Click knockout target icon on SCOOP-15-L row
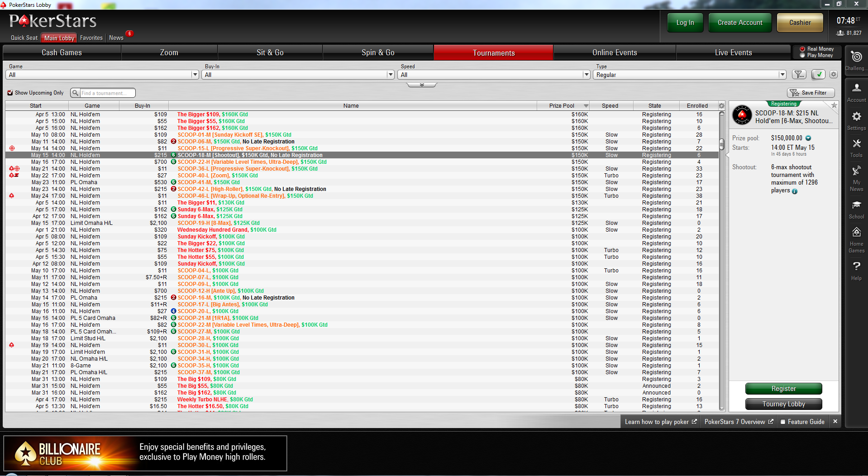Viewport: 868px width, 476px height. coord(12,148)
